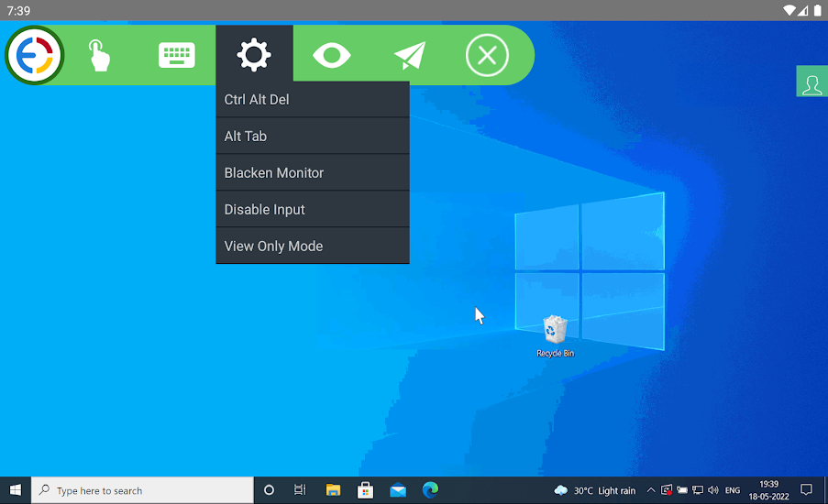
Task: Open the user profile icon at right edge
Action: click(811, 82)
